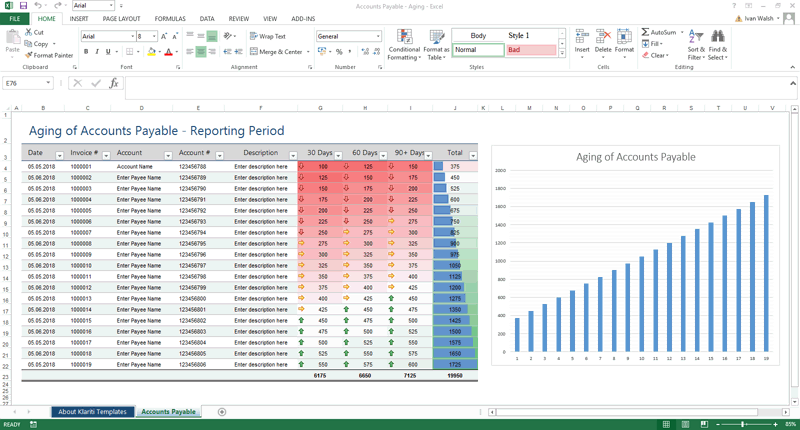Toggle Bold formatting

tap(84, 52)
